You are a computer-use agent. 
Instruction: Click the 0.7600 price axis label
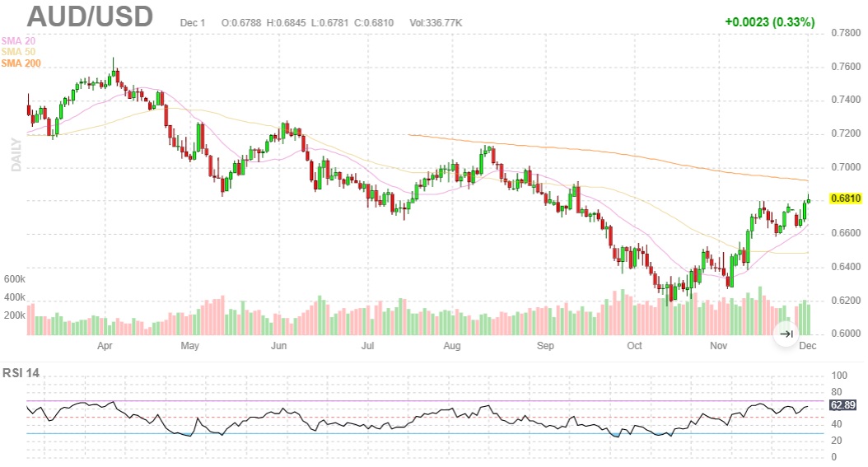[x=846, y=67]
